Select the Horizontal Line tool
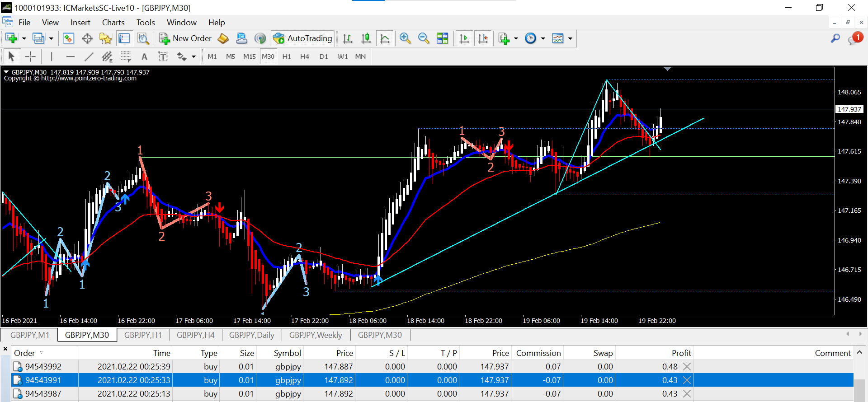Image resolution: width=868 pixels, height=402 pixels. tap(70, 56)
